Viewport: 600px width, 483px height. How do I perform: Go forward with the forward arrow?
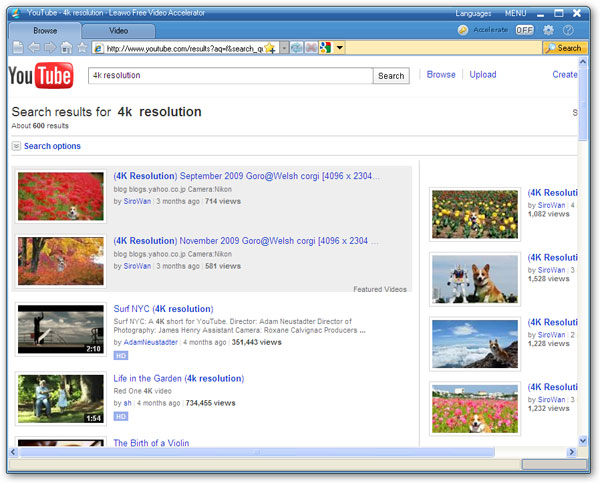point(50,48)
